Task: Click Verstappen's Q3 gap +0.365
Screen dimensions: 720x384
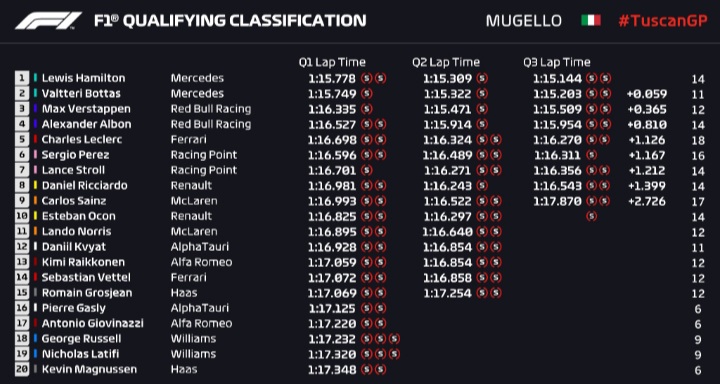Action: (x=647, y=109)
